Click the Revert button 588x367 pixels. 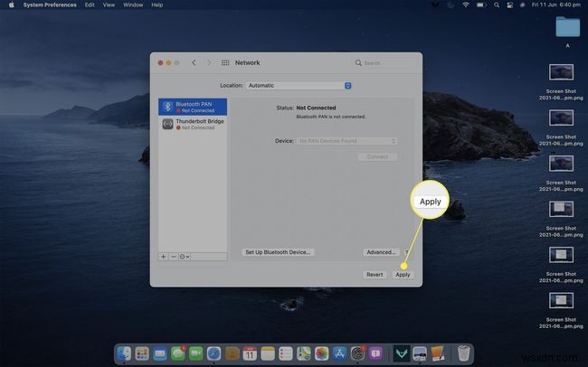coord(375,275)
